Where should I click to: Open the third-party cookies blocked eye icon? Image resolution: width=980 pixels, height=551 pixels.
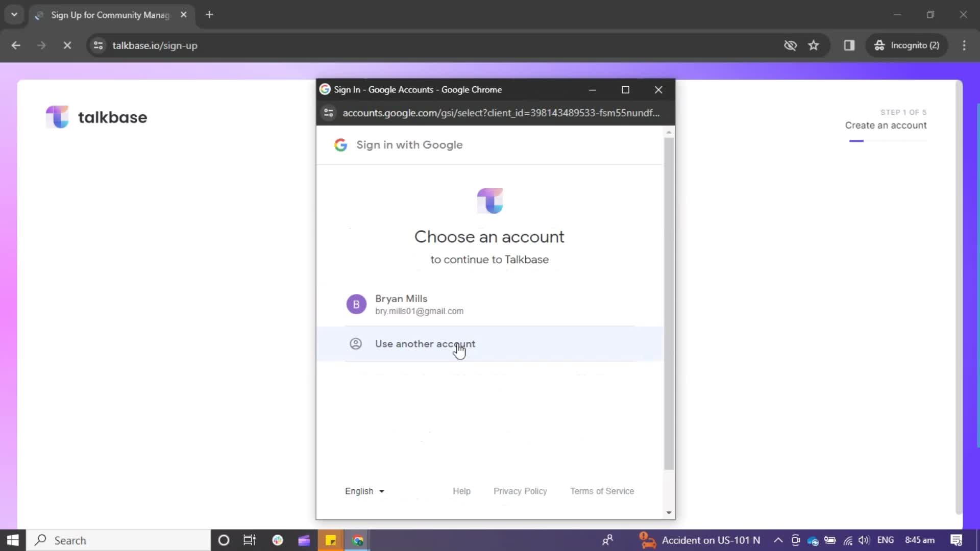coord(791,45)
